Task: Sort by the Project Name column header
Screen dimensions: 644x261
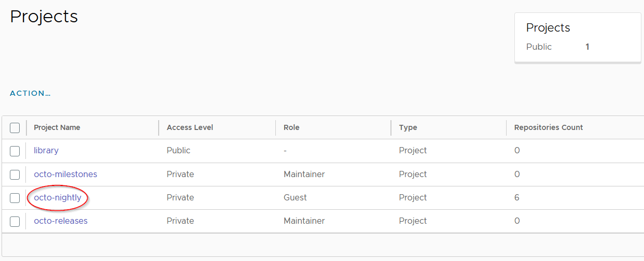Action: tap(57, 127)
